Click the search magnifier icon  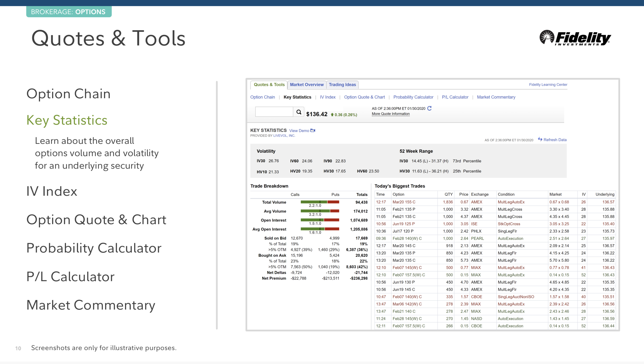[298, 112]
